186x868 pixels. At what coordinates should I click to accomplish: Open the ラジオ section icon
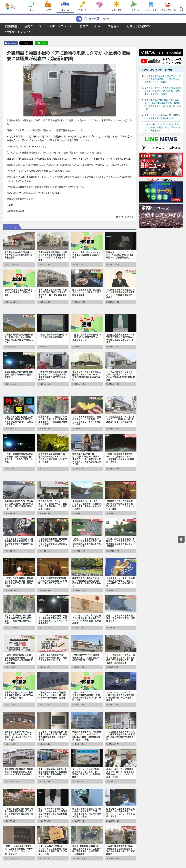48,6
